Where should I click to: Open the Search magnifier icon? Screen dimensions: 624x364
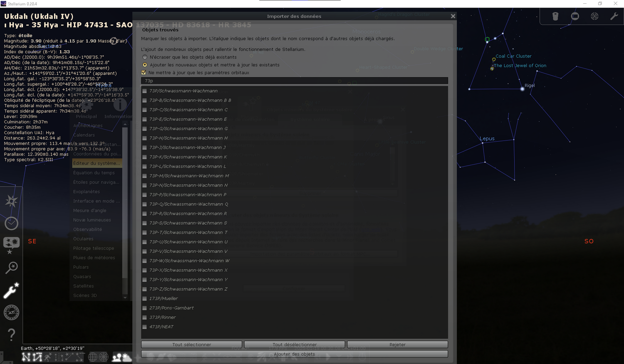pyautogui.click(x=11, y=268)
